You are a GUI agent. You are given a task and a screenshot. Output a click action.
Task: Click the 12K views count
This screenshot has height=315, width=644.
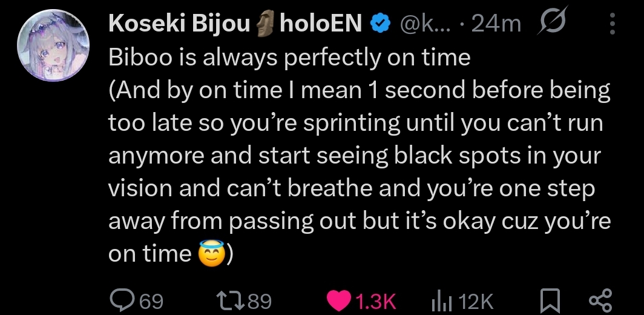click(476, 300)
